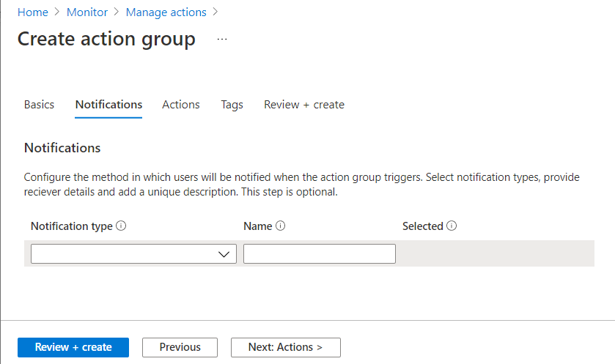The height and width of the screenshot is (364, 615).
Task: Switch to the Basics tab
Action: coord(40,105)
